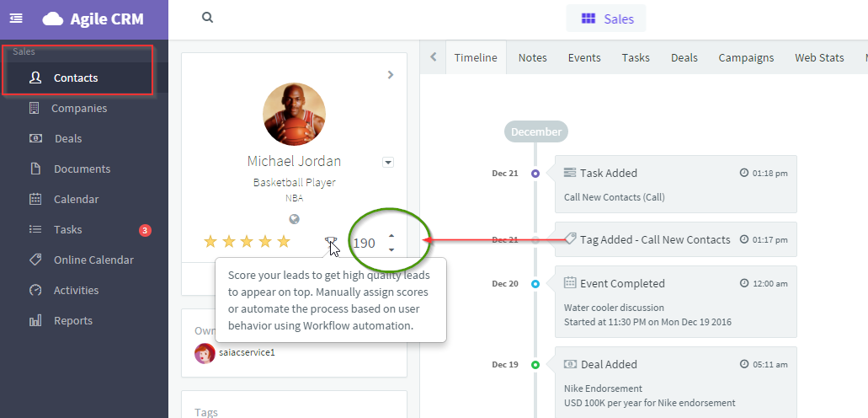The width and height of the screenshot is (868, 418).
Task: Switch to the Tasks tab
Action: (x=636, y=57)
